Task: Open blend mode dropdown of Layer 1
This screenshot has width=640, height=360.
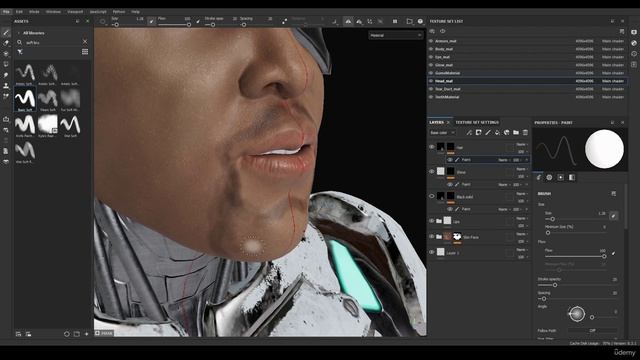Action: pyautogui.click(x=522, y=249)
